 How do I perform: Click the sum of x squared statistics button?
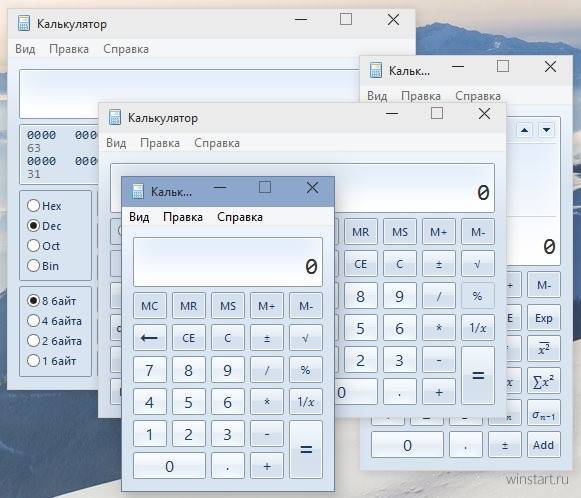pyautogui.click(x=544, y=381)
